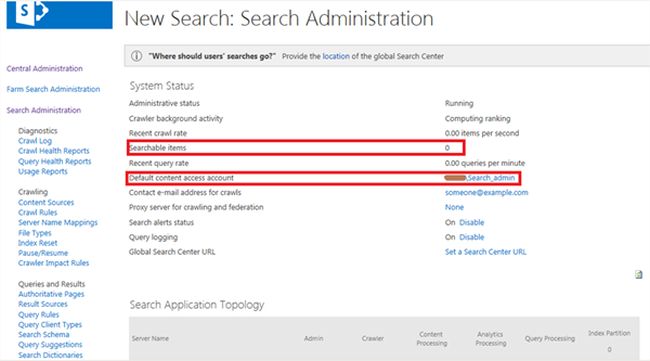Disable Query logging
This screenshot has height=361, width=650.
(x=472, y=237)
